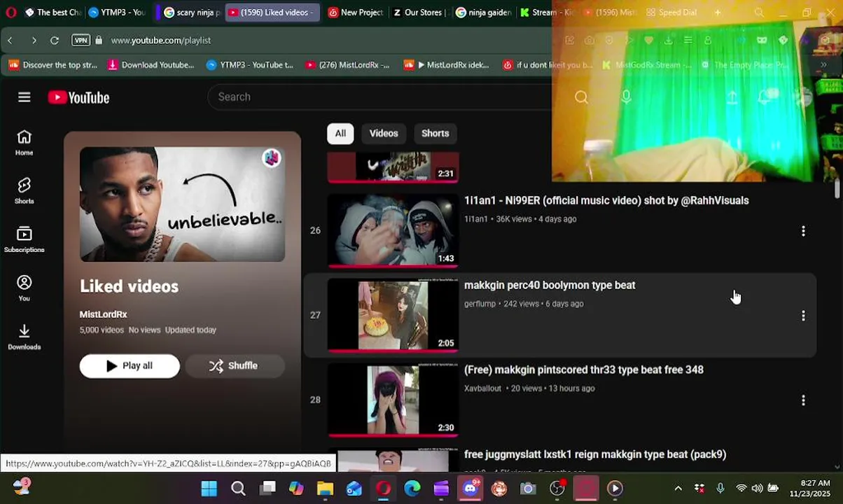Viewport: 843px width, 504px height.
Task: Open title 'free juggmyslatt lxstk1 reign makkgin'
Action: (x=595, y=454)
